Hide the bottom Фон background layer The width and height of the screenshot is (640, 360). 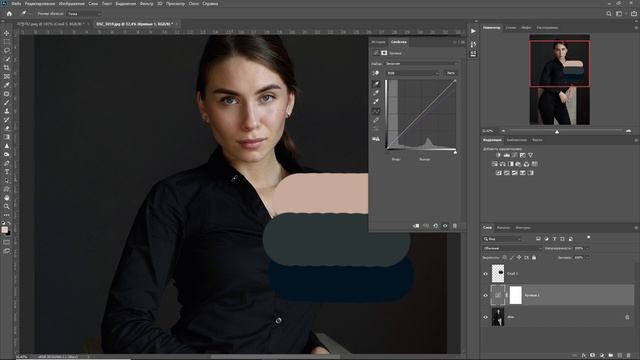486,317
